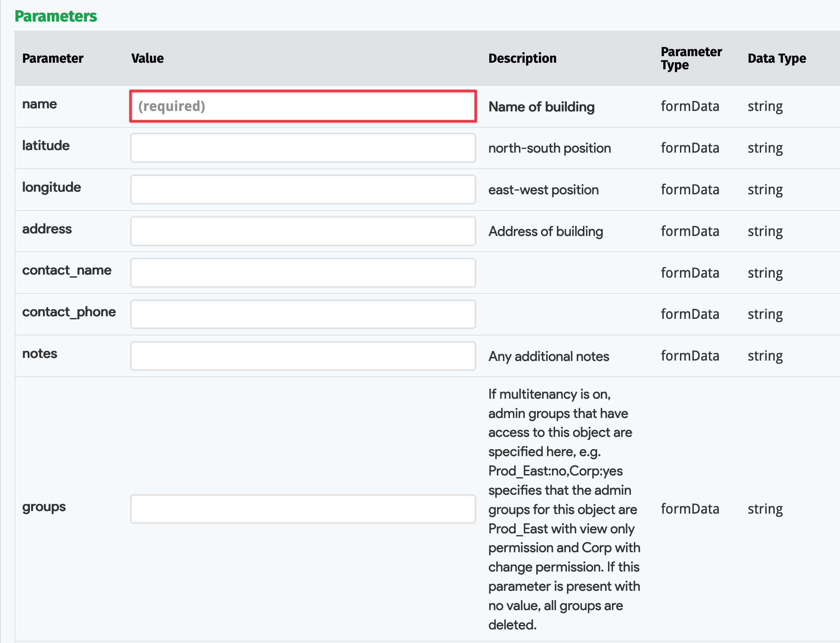Screen dimensions: 840x643
Task: Click the Description column header
Action: coord(522,58)
